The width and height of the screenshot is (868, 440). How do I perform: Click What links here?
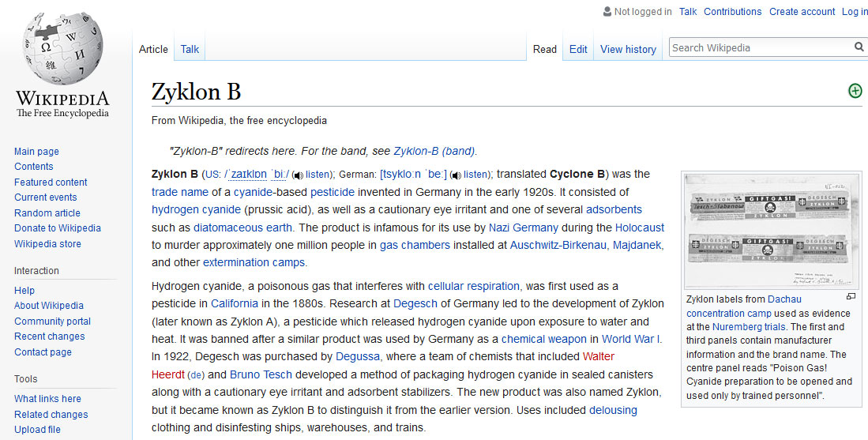point(47,398)
